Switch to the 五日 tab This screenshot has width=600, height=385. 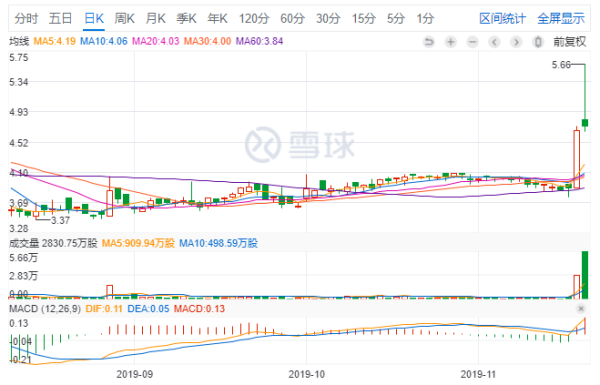coord(60,18)
